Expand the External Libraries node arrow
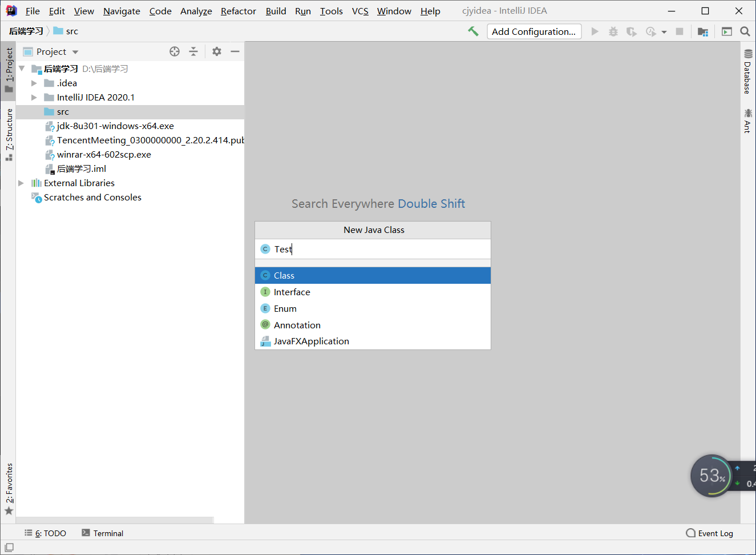This screenshot has height=555, width=756. [21, 183]
